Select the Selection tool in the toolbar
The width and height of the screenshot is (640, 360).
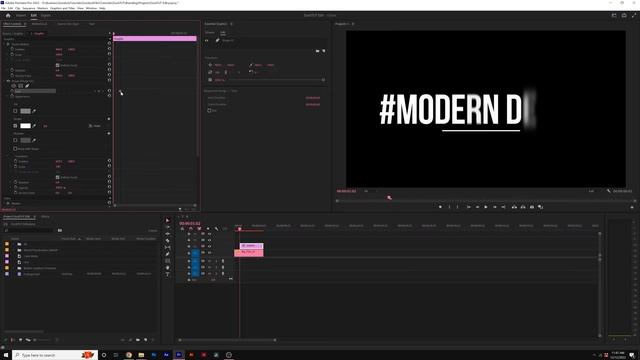pos(167,220)
